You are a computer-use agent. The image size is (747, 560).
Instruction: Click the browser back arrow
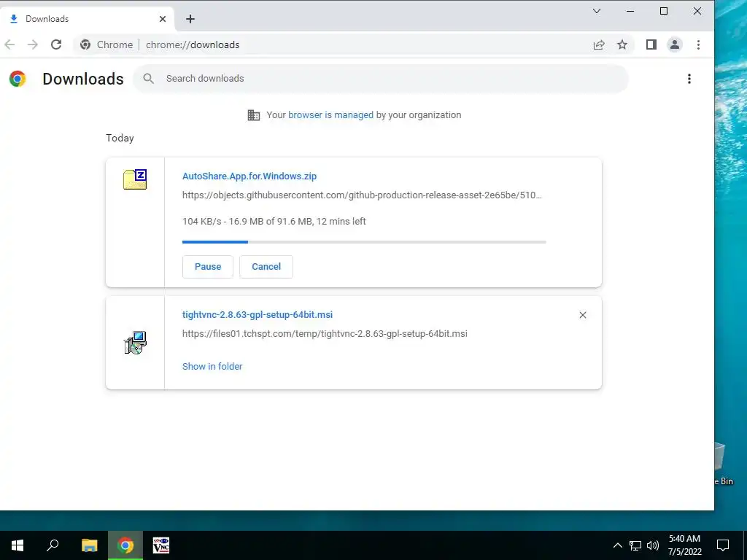tap(9, 44)
